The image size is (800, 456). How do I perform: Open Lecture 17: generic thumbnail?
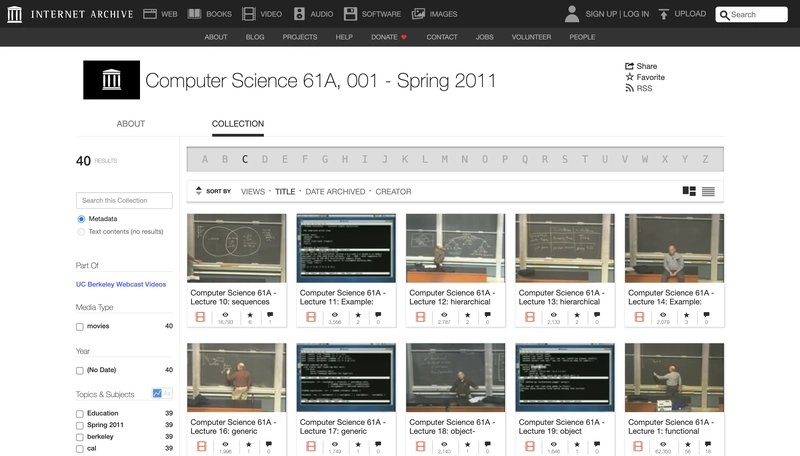click(x=346, y=377)
